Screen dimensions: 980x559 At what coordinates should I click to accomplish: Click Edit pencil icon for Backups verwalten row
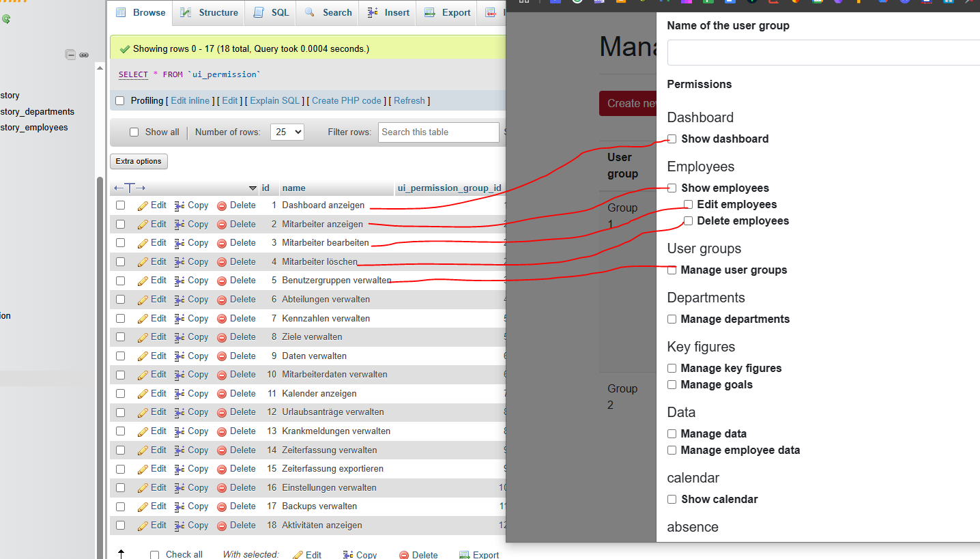click(x=143, y=506)
